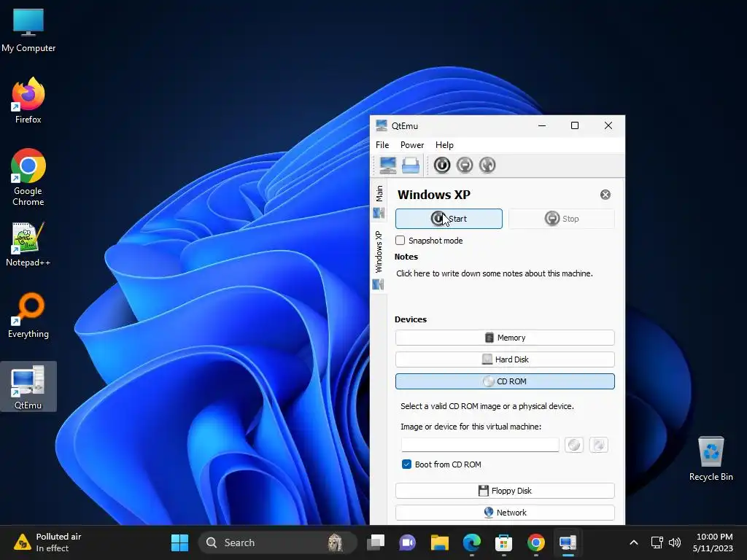Click the Stop button for Windows XP
This screenshot has width=747, height=560.
click(x=561, y=219)
